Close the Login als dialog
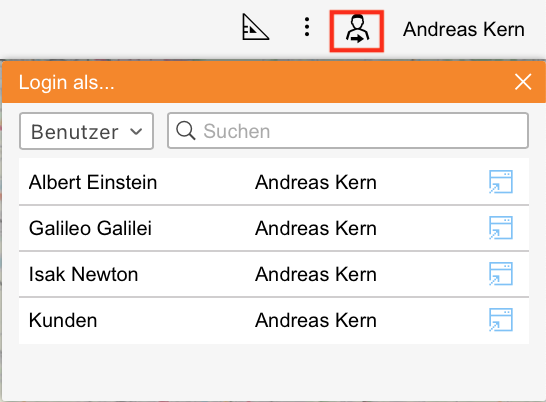This screenshot has width=546, height=402. [x=523, y=82]
